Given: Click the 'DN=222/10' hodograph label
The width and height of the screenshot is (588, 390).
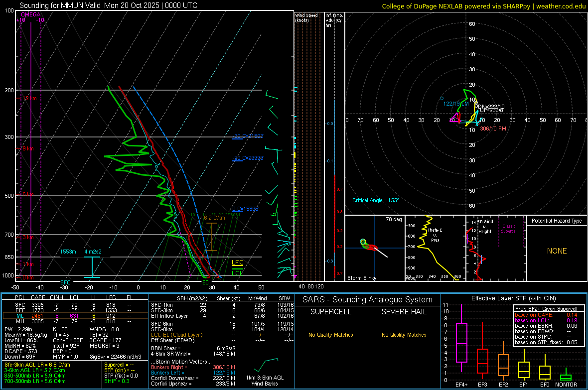Looking at the screenshot, I should pos(490,107).
